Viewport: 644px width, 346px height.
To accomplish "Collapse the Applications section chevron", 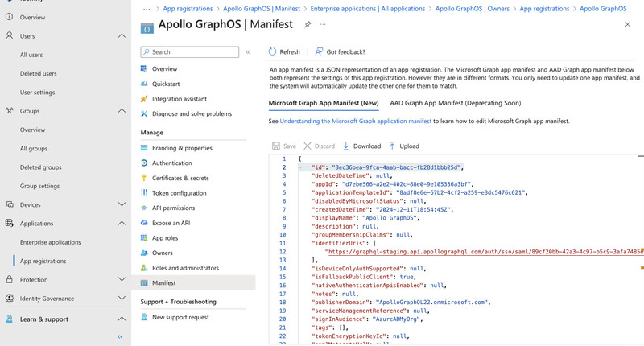I will 122,223.
